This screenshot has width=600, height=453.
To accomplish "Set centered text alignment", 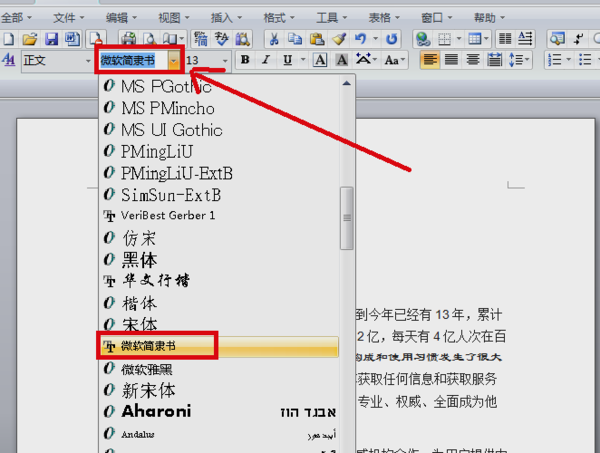I will click(x=473, y=60).
